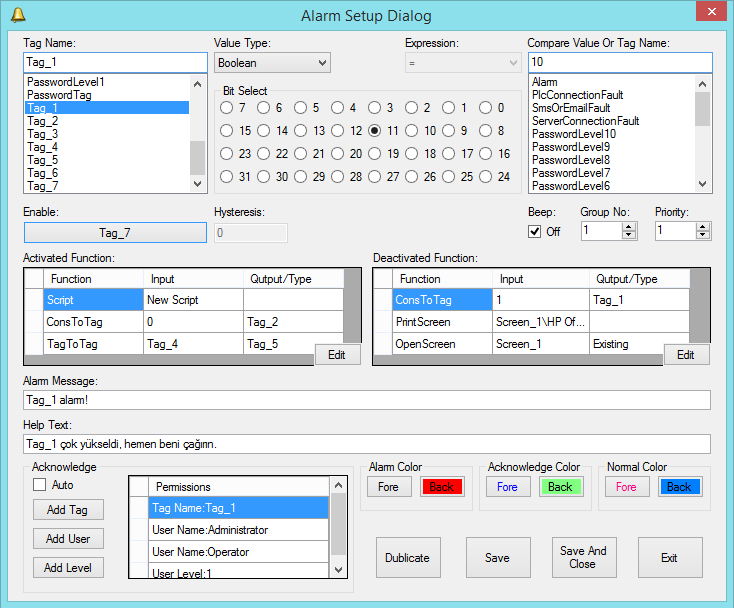Pick the green Acknowledge Color Back swatch
The image size is (734, 608).
560,487
